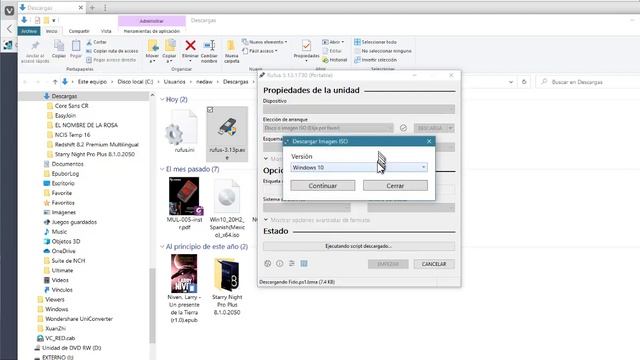640x360 pixels.
Task: Click the Usuarios breadcrumb
Action: (x=174, y=82)
